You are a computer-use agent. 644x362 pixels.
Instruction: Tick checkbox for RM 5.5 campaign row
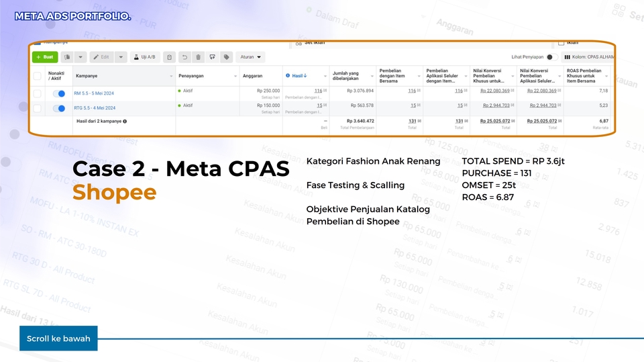point(37,93)
